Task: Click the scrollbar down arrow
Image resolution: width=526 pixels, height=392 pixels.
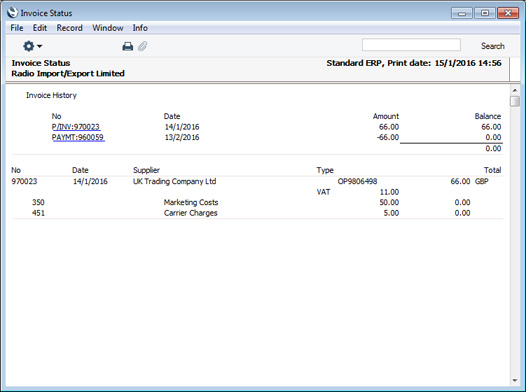Action: [515, 381]
